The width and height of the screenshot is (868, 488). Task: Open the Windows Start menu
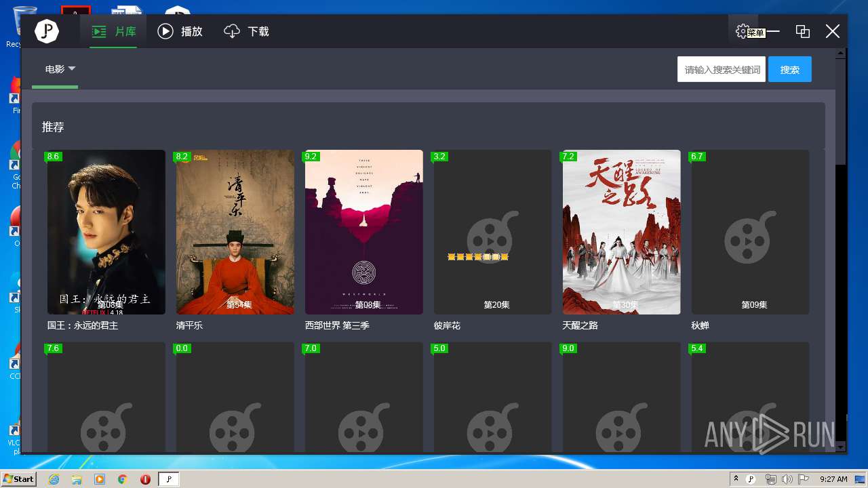[19, 479]
